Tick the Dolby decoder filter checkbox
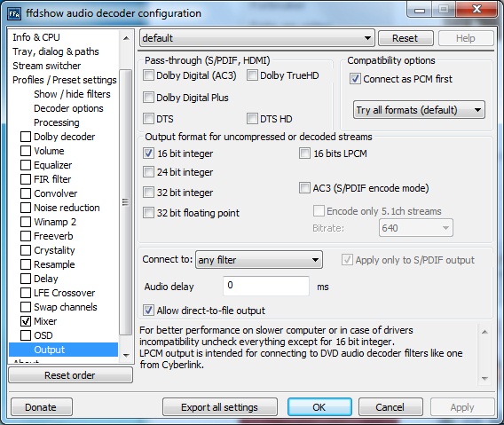The width and height of the screenshot is (504, 425). coord(26,137)
